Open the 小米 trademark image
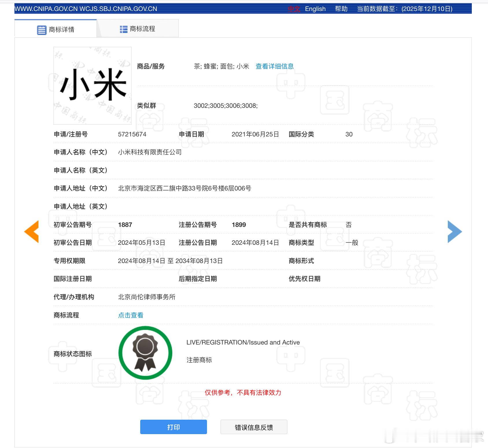488x448 pixels. [93, 86]
